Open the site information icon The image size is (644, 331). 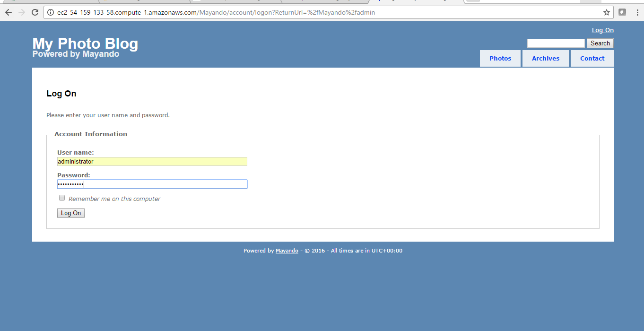51,12
